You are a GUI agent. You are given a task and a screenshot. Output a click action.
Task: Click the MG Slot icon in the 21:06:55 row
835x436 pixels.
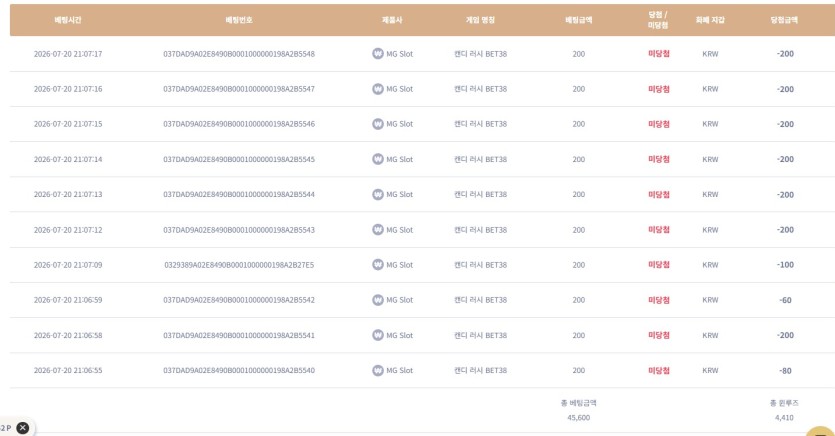378,370
